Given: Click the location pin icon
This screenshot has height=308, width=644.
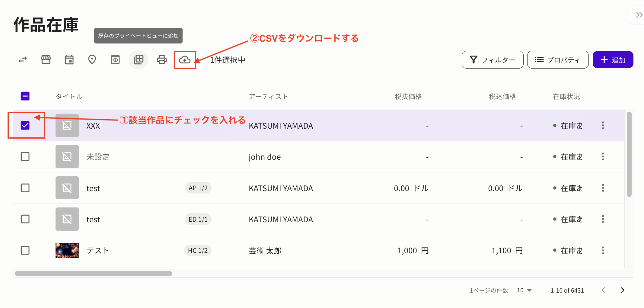Looking at the screenshot, I should (92, 60).
